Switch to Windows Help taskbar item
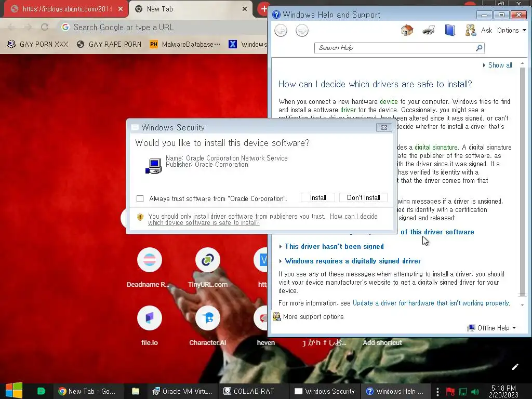The image size is (532, 399). point(395,391)
